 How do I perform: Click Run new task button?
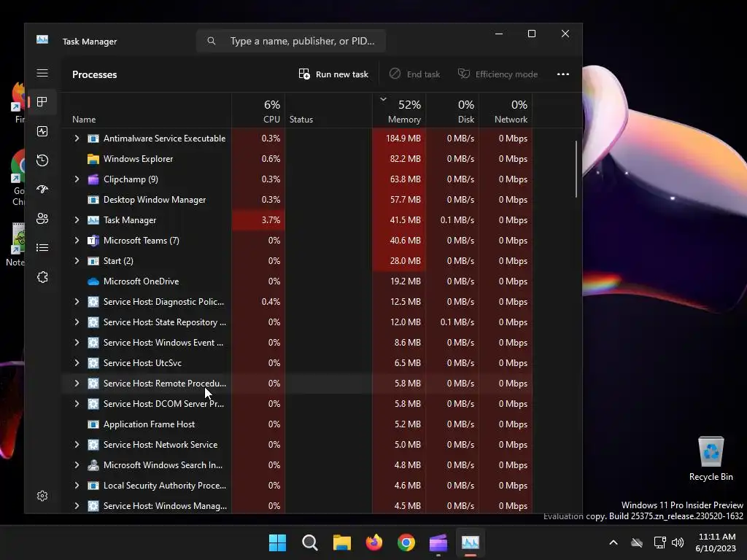[333, 74]
